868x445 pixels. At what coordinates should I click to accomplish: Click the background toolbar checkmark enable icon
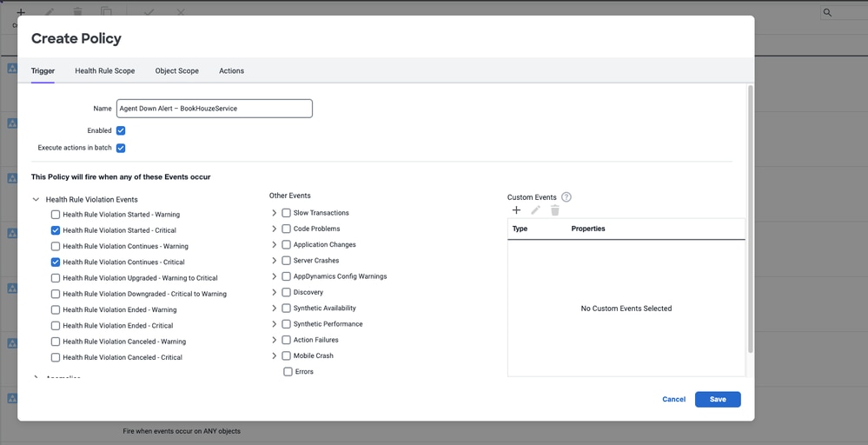click(x=149, y=11)
